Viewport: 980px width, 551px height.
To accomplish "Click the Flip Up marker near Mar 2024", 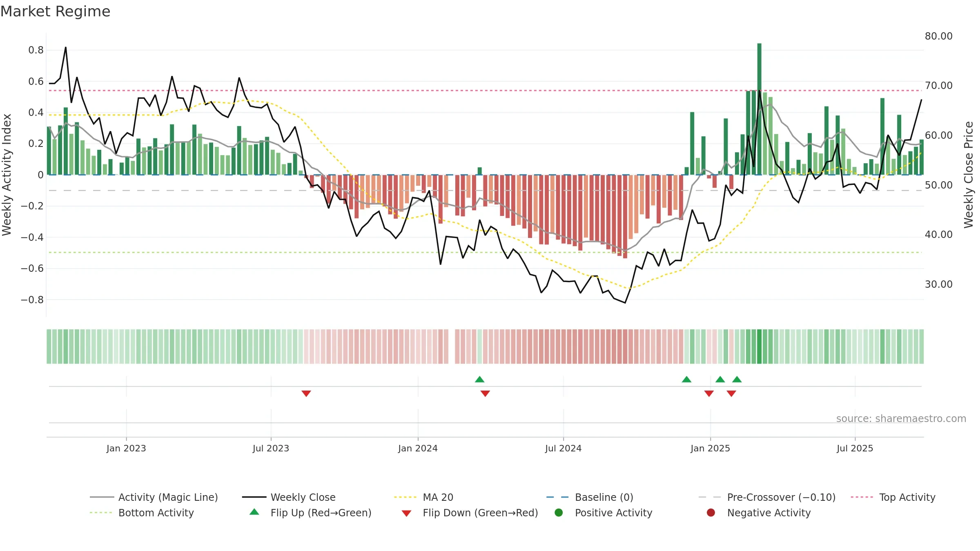I will (480, 379).
